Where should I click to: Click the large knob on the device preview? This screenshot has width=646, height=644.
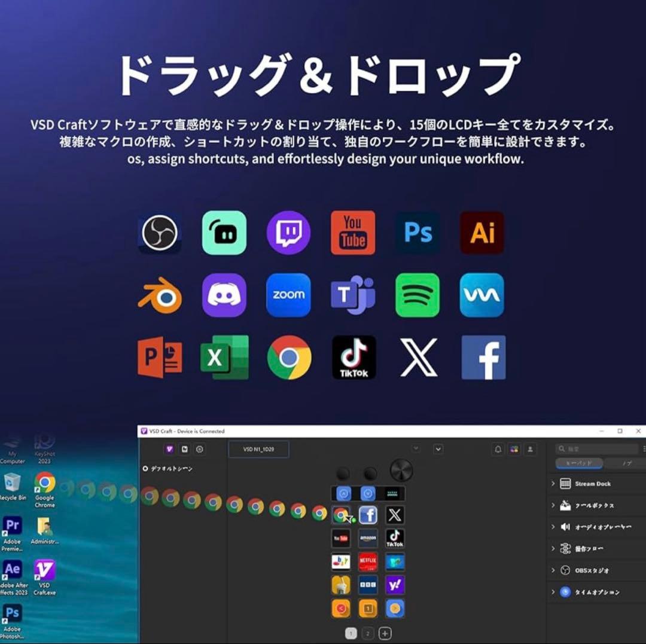[x=401, y=470]
